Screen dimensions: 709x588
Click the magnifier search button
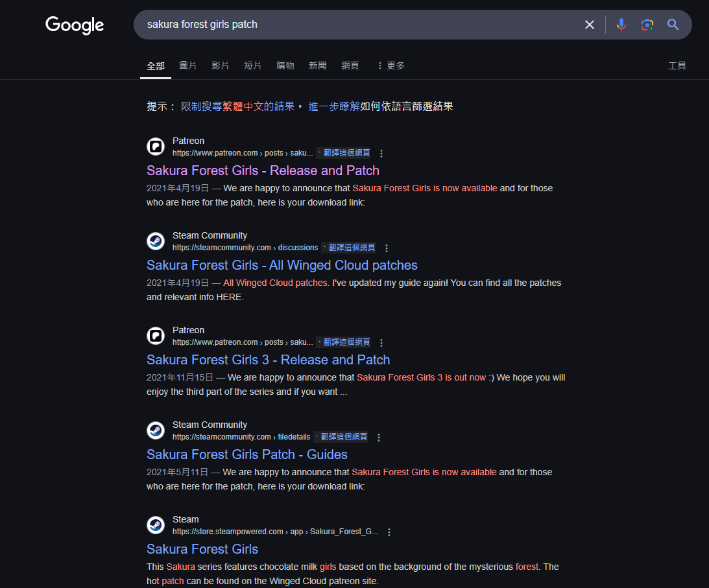[673, 25]
